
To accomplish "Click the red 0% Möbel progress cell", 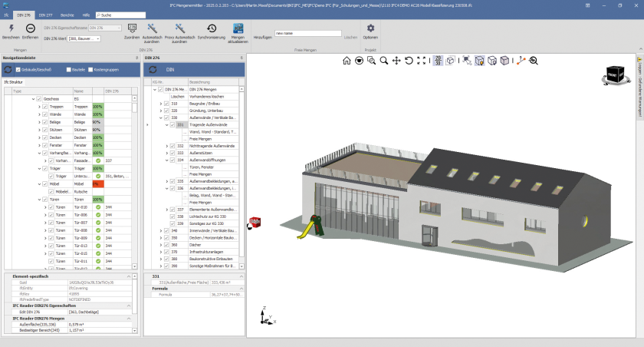I will click(98, 184).
